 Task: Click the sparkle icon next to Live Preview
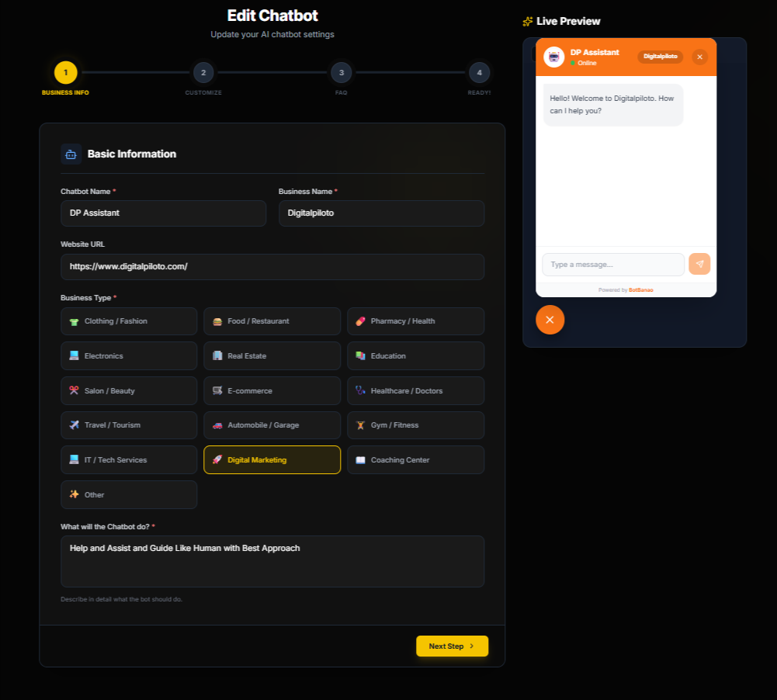528,21
